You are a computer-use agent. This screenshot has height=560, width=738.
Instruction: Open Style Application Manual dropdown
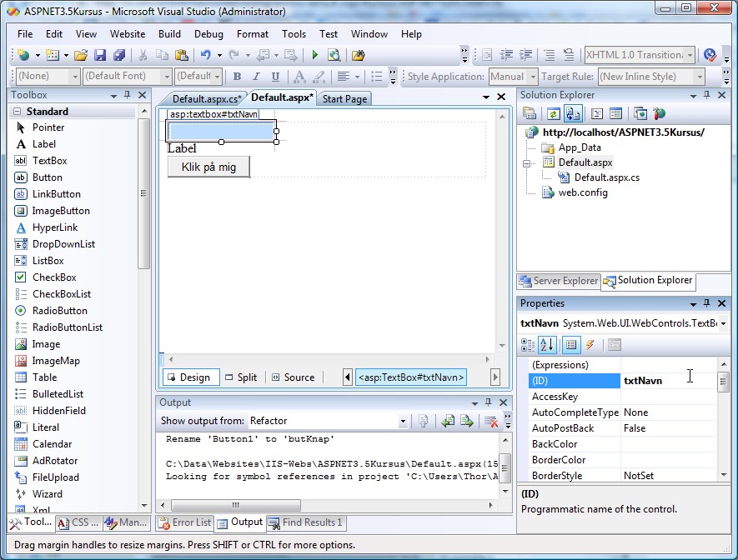(x=533, y=76)
